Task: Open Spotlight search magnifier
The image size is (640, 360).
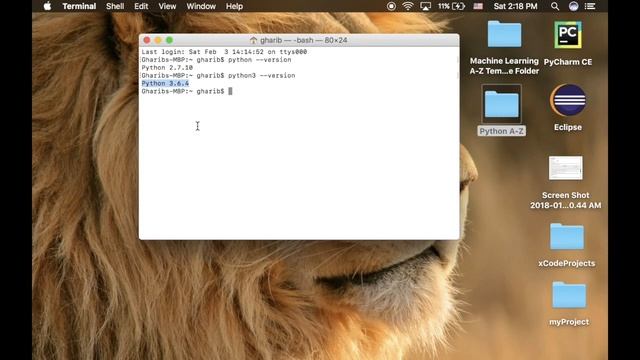Action: coord(555,6)
